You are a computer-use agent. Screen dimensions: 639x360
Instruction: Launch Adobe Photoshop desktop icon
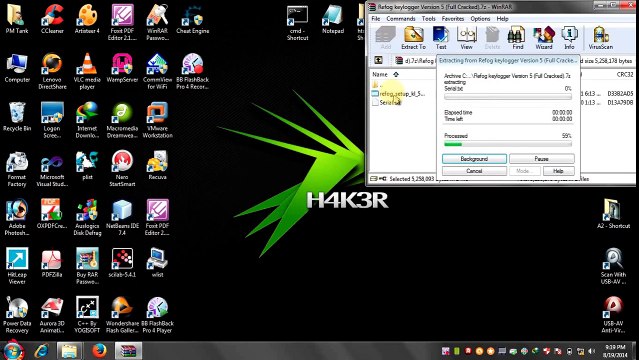pyautogui.click(x=17, y=217)
